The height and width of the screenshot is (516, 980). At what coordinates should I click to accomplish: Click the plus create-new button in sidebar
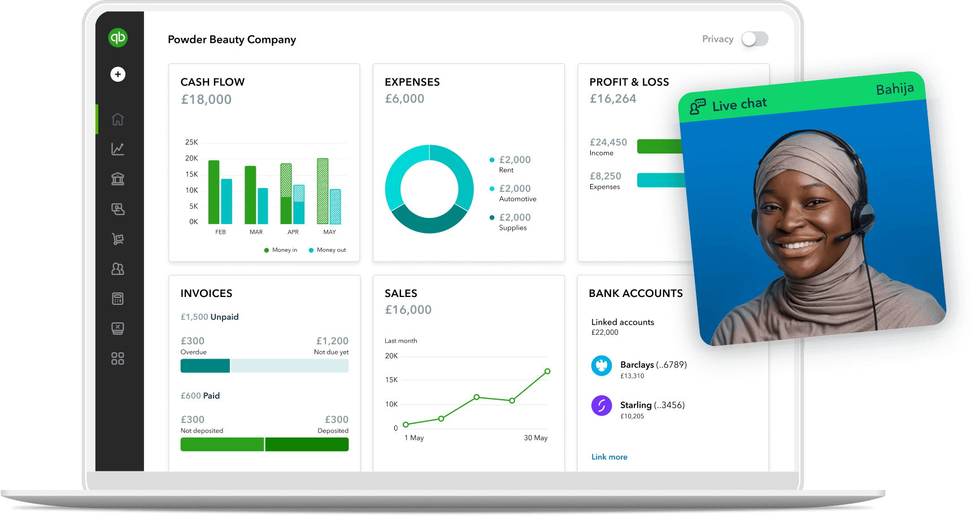[x=118, y=74]
